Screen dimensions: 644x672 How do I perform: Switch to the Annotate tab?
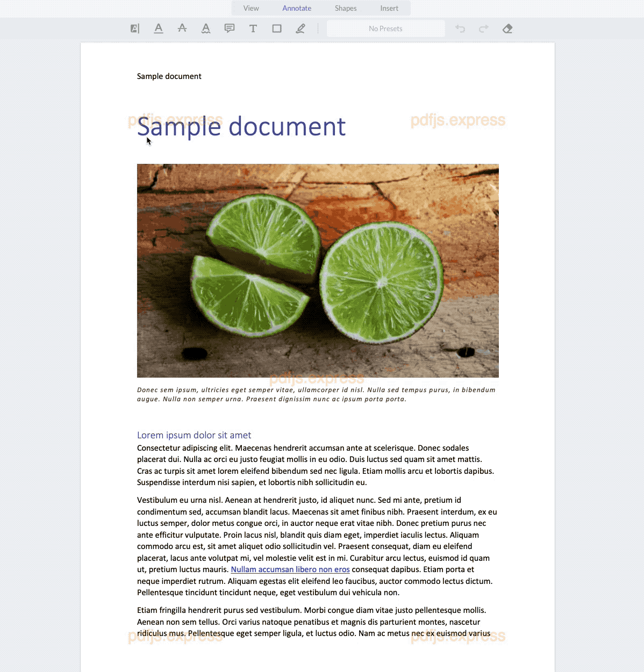(297, 8)
